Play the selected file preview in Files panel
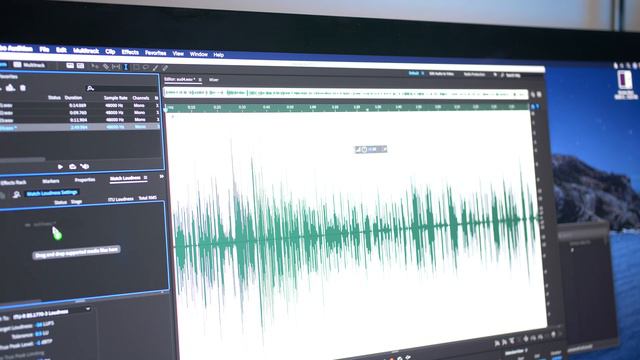The image size is (640, 360). pyautogui.click(x=60, y=167)
